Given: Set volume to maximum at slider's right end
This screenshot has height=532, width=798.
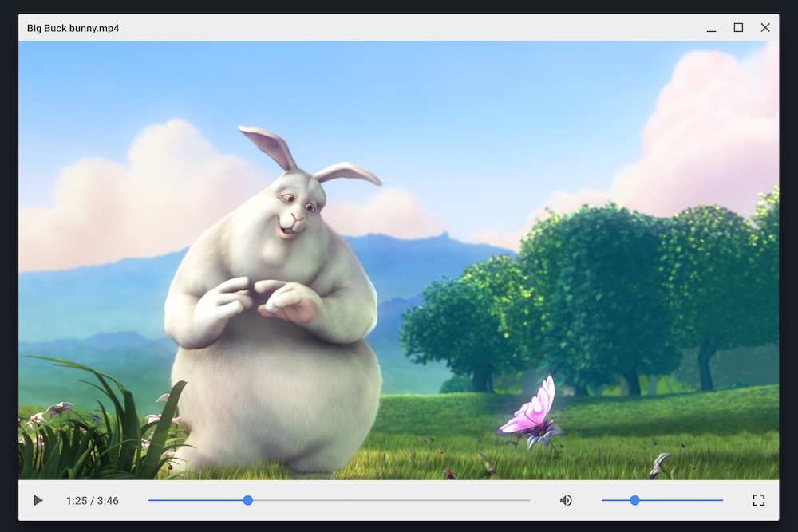Looking at the screenshot, I should [721, 500].
